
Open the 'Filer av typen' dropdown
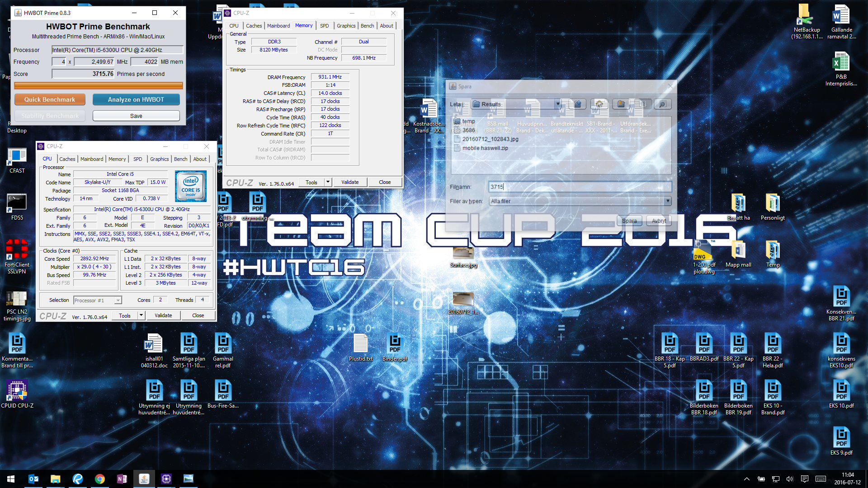[x=668, y=201]
